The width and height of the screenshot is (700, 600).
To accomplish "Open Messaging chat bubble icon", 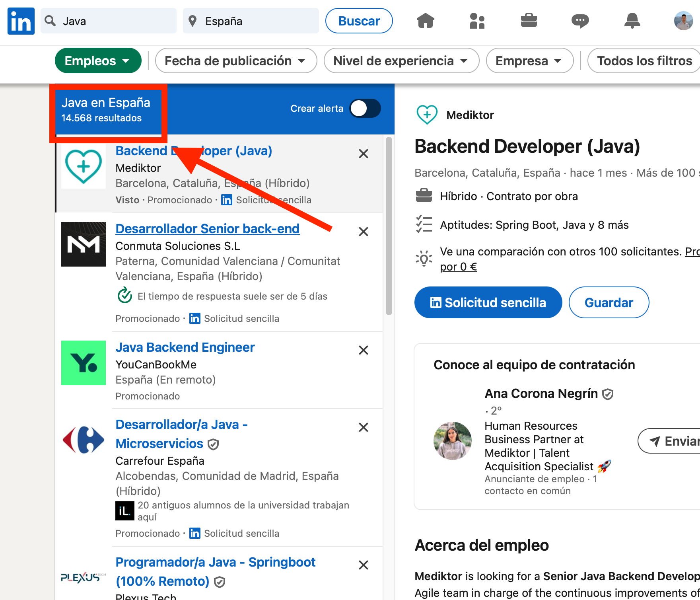I will click(580, 21).
